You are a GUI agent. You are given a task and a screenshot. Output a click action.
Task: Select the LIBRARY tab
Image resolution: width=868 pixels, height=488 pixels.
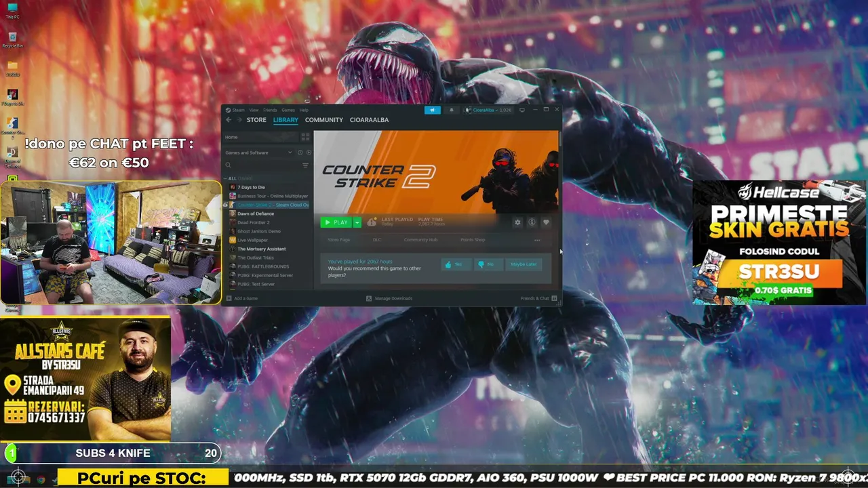pyautogui.click(x=285, y=120)
